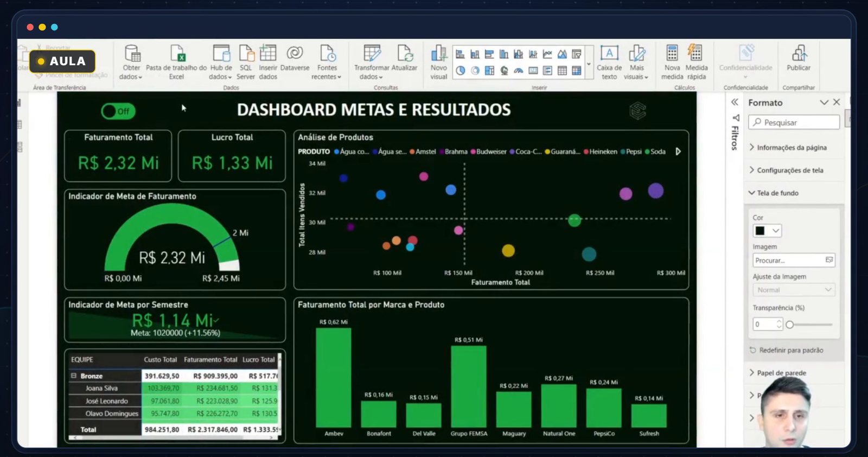Click the Grupo FEMSA bar
The width and height of the screenshot is (868, 457).
(x=469, y=386)
